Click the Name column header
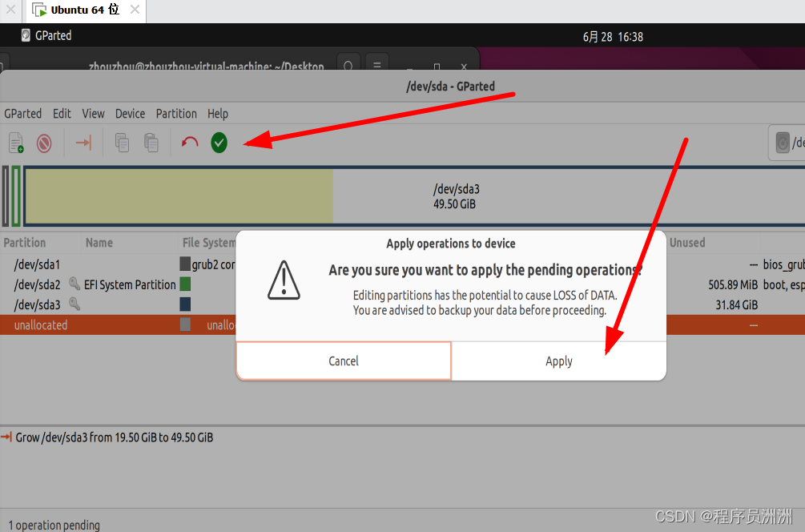The height and width of the screenshot is (532, 805). (x=99, y=243)
